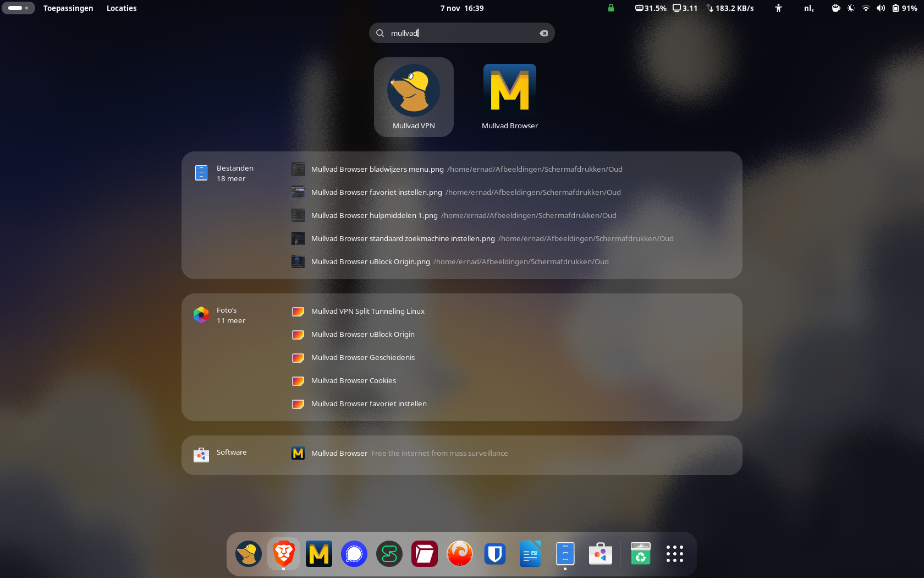The image size is (924, 578).
Task: Click the search field containing mullvad
Action: pyautogui.click(x=462, y=33)
